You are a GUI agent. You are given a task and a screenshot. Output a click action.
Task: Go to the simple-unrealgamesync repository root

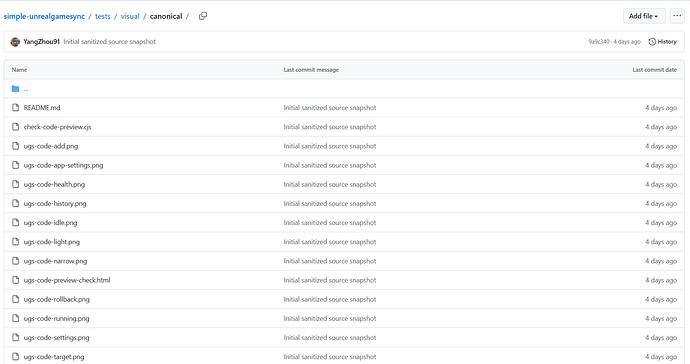(x=44, y=16)
